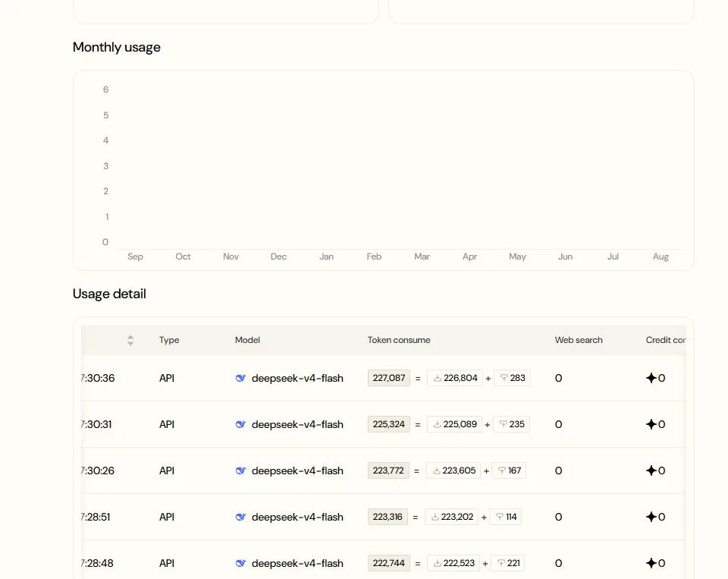Click credit star icon in 7:30:26 row
Viewport: 728px width, 579px height.
tap(651, 470)
